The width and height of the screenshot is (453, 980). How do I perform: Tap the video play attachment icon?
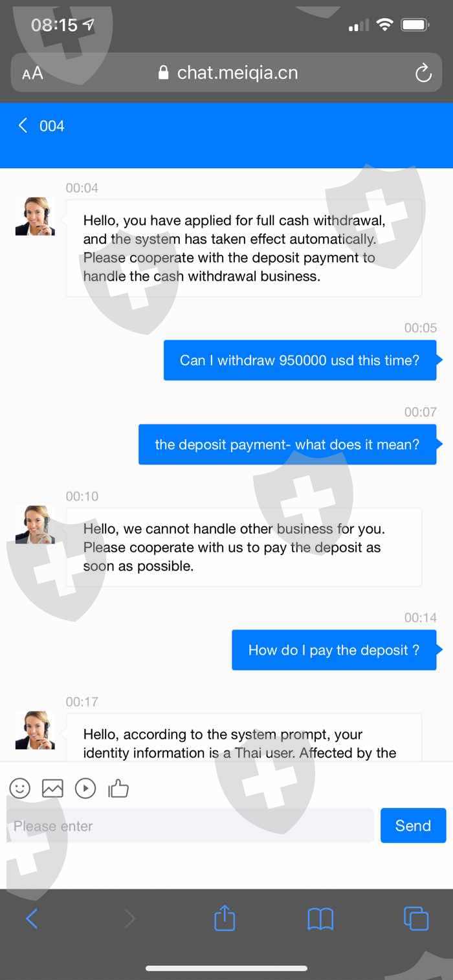click(85, 788)
